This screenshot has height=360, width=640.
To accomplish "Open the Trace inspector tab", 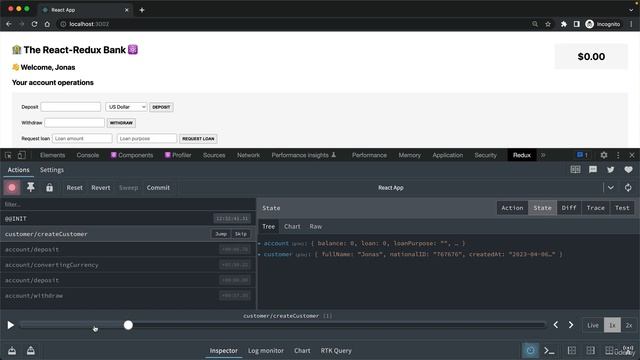I will (595, 208).
